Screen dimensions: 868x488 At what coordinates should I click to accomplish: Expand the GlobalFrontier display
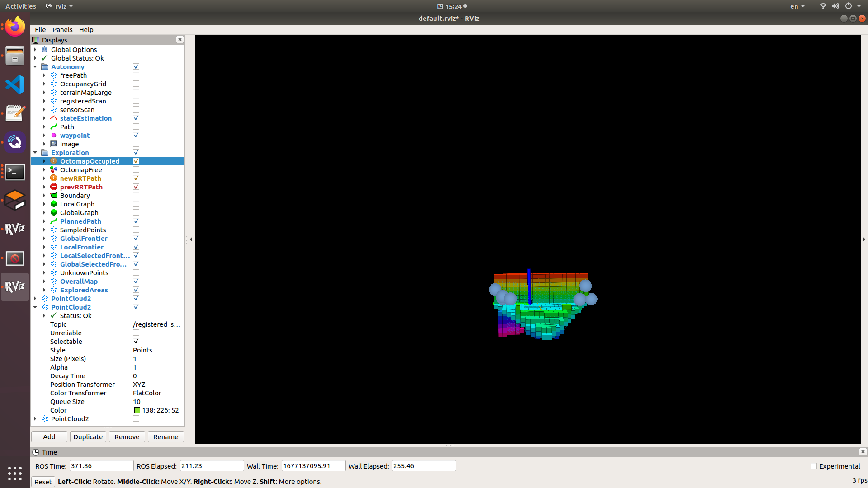44,239
